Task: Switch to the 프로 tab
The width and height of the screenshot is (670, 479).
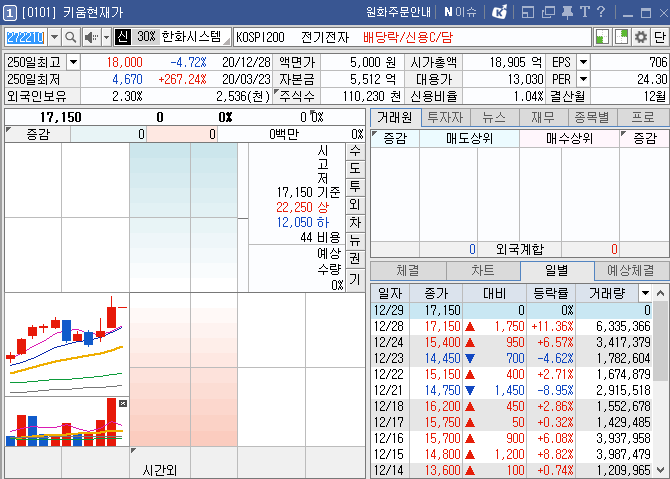Action: point(643,117)
